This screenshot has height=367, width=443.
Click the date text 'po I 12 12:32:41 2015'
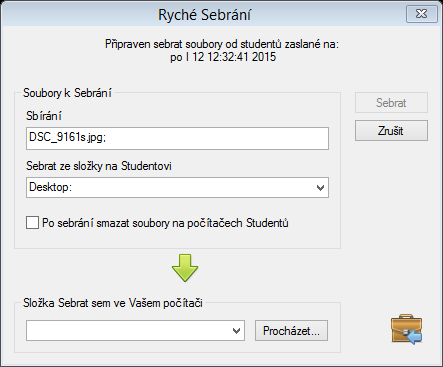coord(223,57)
